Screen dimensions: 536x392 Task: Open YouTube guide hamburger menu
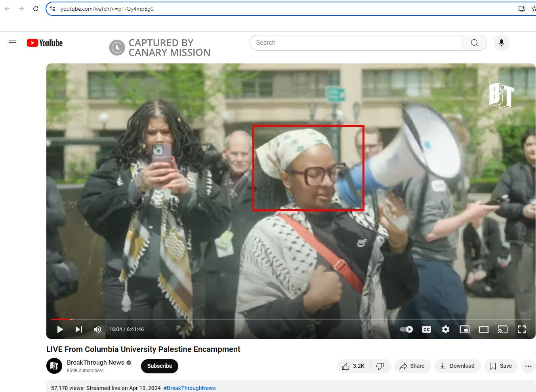tap(13, 43)
